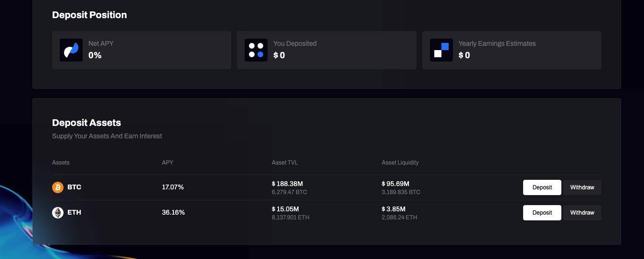Viewport: 644px width, 259px height.
Task: Click the Assets column header
Action: (61, 163)
